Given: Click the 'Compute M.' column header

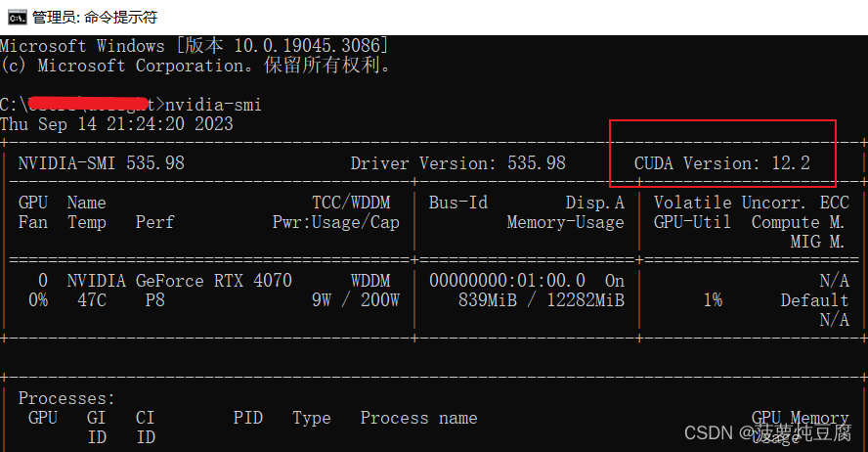Looking at the screenshot, I should [x=798, y=223].
